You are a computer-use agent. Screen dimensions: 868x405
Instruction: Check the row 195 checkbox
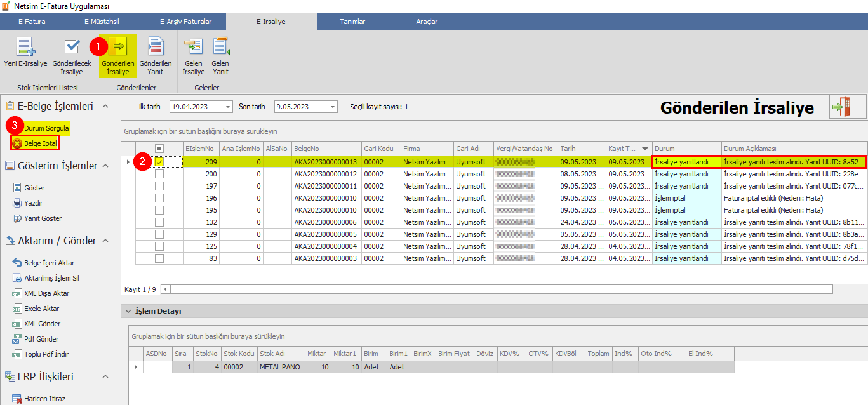pyautogui.click(x=159, y=210)
